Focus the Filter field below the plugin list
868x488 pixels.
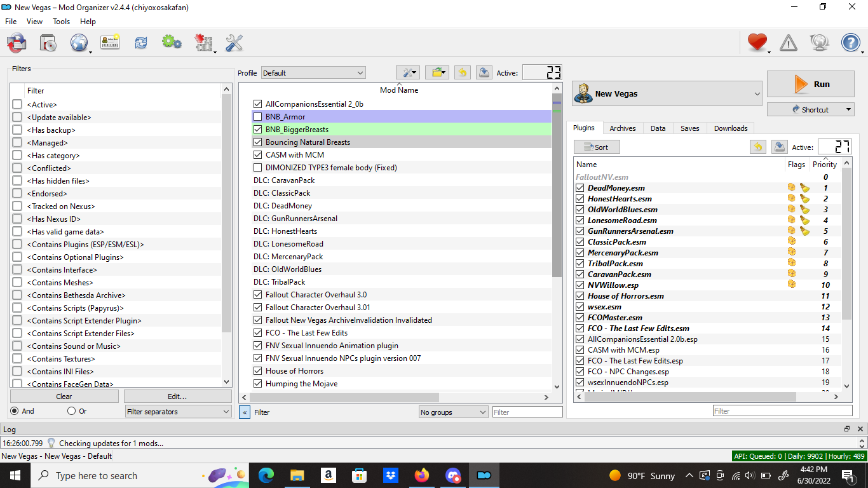pos(782,411)
